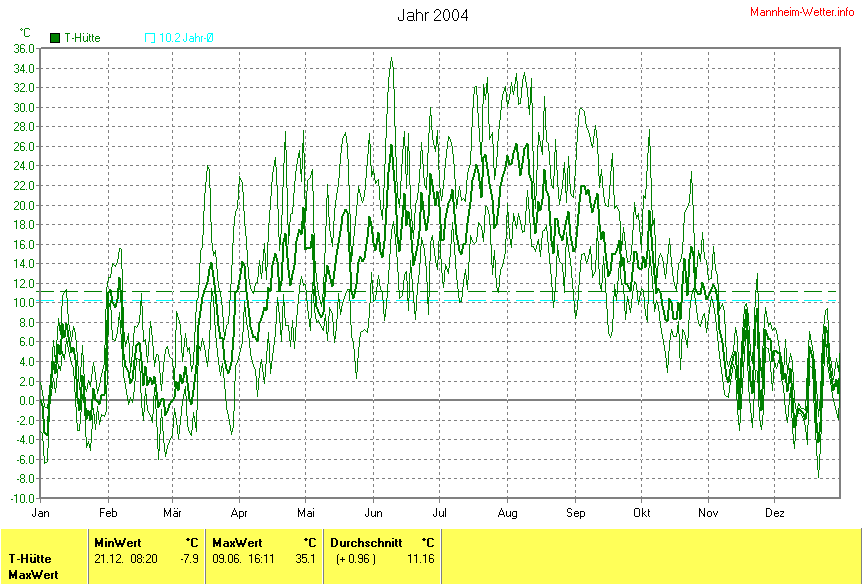The height and width of the screenshot is (584, 862).
Task: Click the average value 11.16
Action: 420,559
